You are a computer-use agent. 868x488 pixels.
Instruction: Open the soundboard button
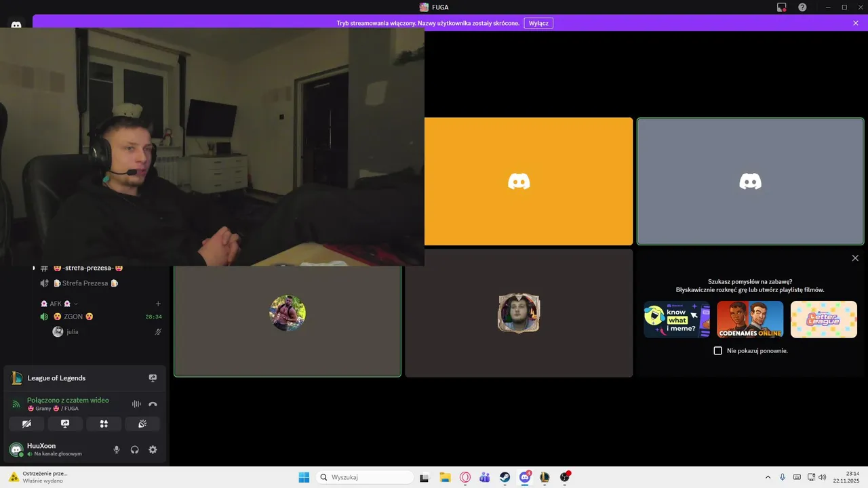click(x=142, y=424)
